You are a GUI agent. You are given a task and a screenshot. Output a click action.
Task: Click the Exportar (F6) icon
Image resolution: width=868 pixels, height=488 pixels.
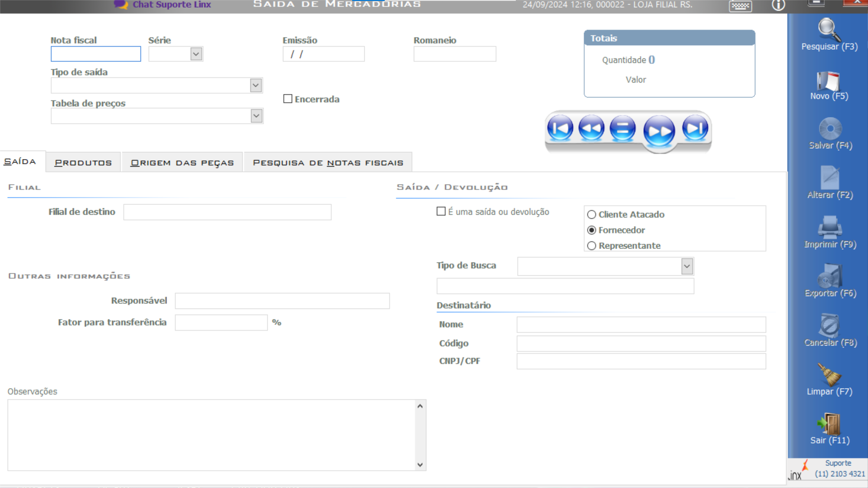click(830, 276)
